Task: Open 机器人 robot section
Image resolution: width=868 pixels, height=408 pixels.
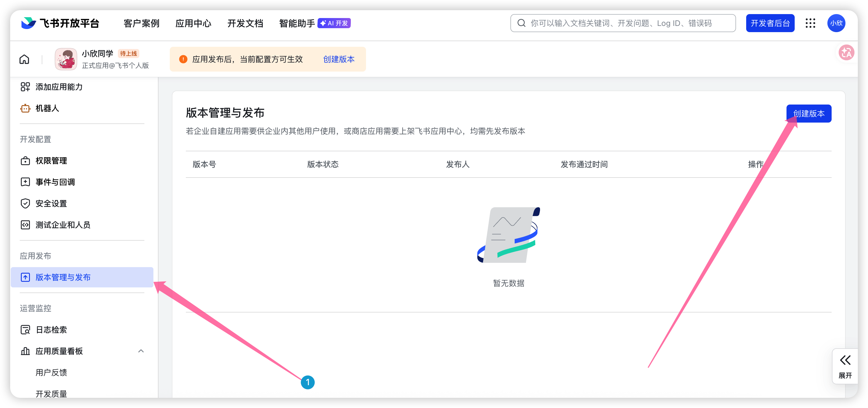Action: click(47, 108)
